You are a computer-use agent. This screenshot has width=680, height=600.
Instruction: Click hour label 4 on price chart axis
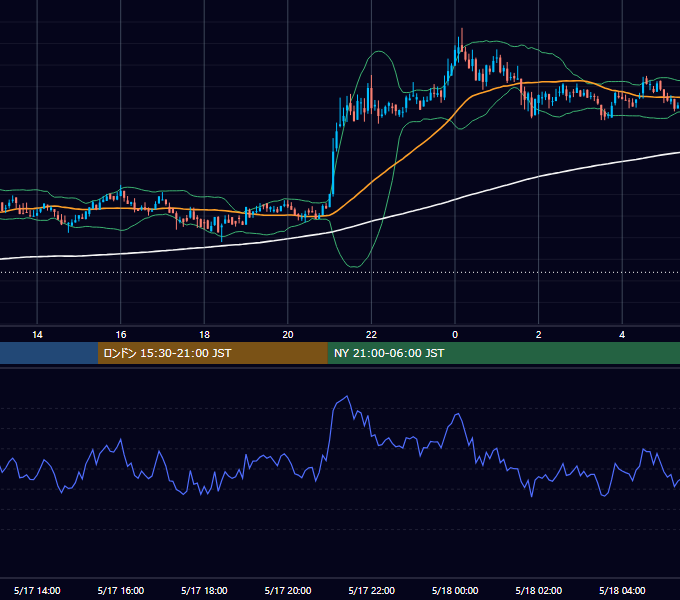622,335
